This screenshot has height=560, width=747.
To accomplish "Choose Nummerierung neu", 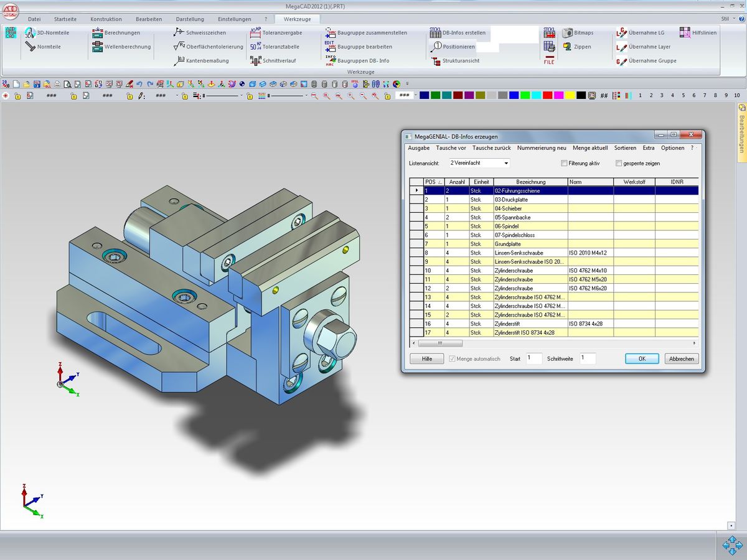I will pyautogui.click(x=542, y=148).
